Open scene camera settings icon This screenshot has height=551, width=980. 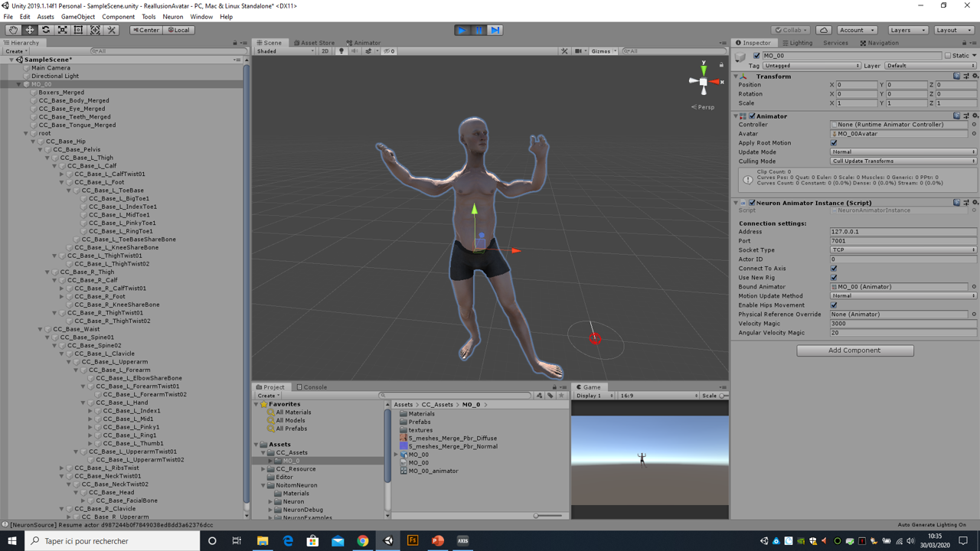(579, 51)
